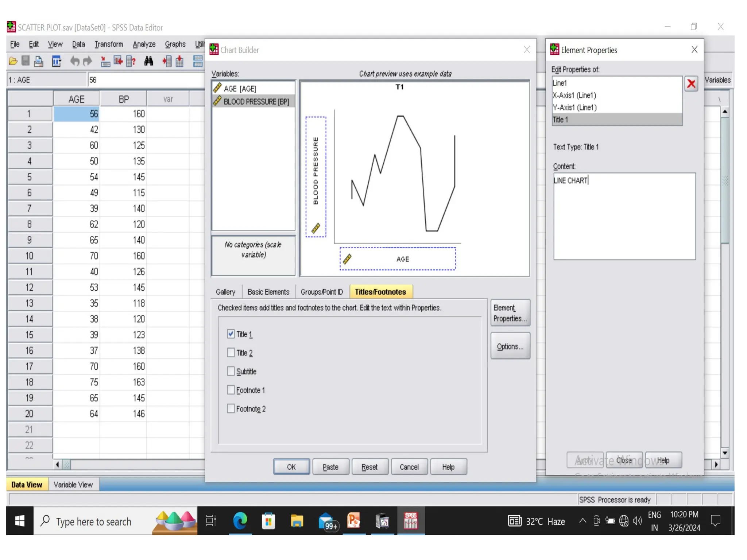Enable the Subtitle checkbox

(x=231, y=371)
